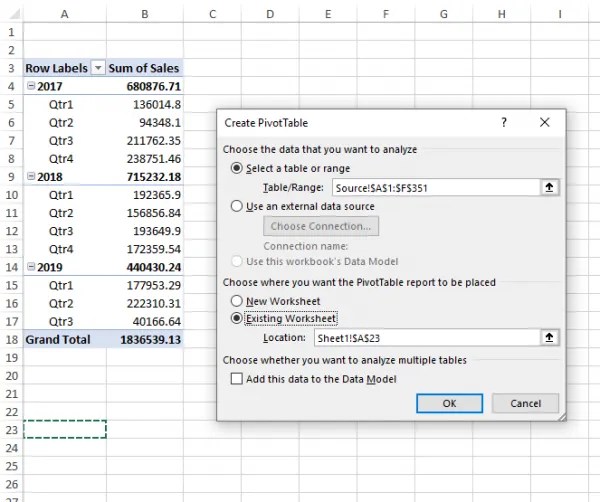600x502 pixels.
Task: Select column C header
Action: pyautogui.click(x=212, y=14)
